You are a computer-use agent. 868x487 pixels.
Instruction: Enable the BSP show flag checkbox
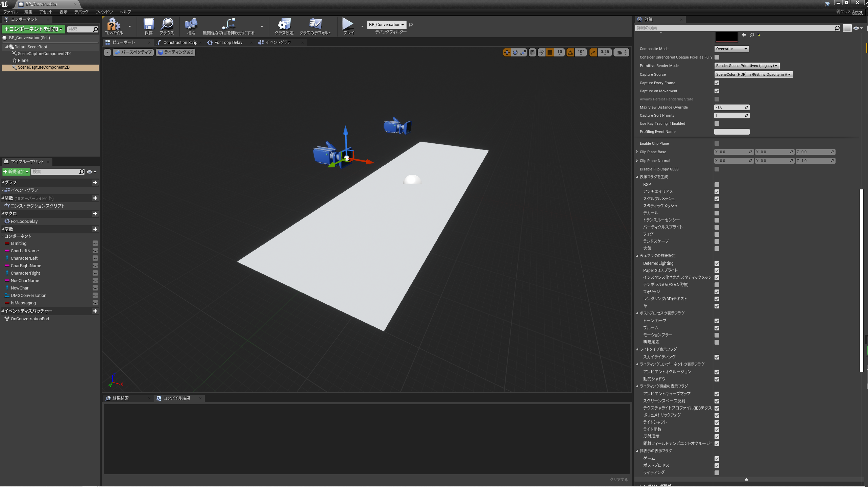click(717, 185)
